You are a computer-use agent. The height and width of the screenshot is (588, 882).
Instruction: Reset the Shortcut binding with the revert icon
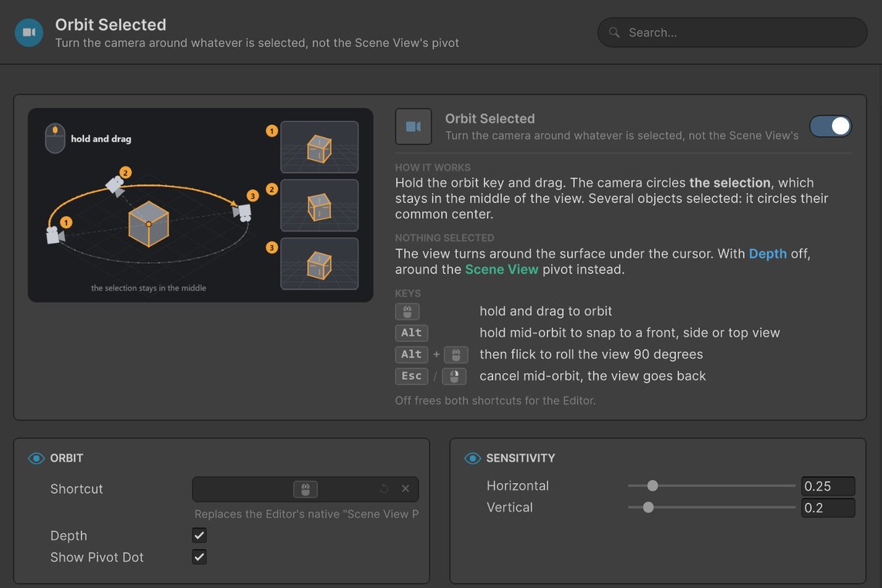click(384, 489)
